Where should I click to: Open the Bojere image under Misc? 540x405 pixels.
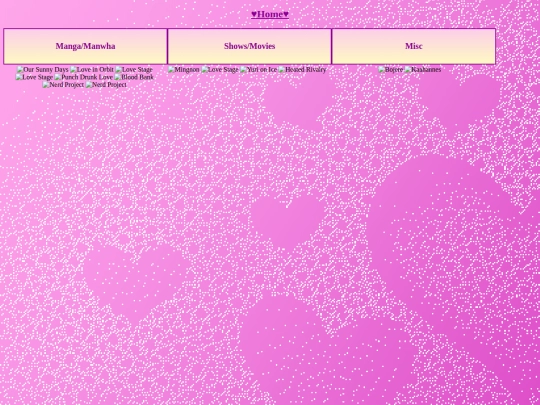pos(390,70)
